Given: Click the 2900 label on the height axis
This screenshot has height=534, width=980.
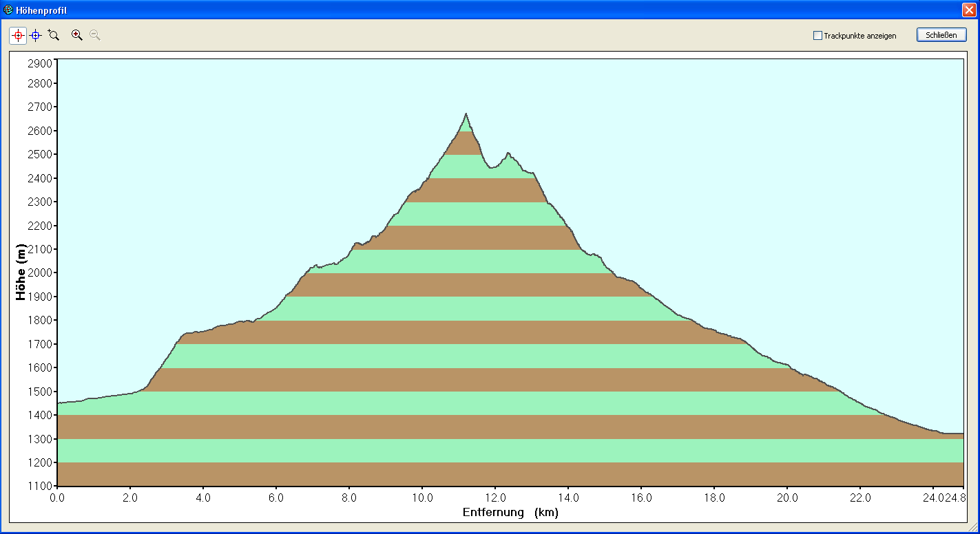Looking at the screenshot, I should [x=40, y=63].
